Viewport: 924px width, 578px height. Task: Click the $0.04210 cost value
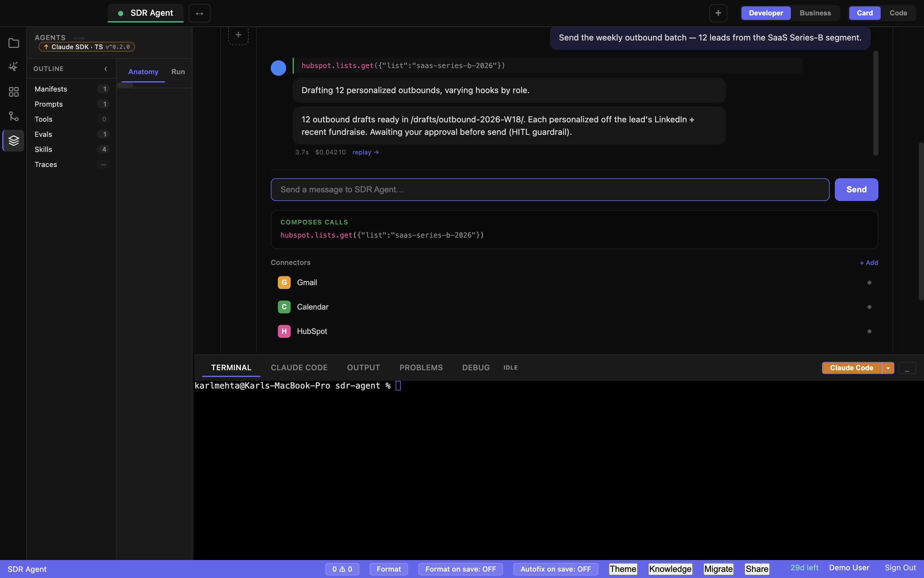330,152
